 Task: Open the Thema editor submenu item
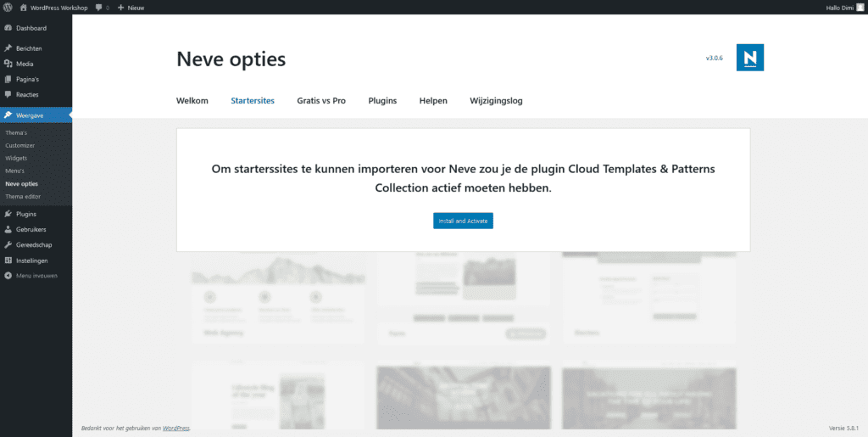[23, 197]
